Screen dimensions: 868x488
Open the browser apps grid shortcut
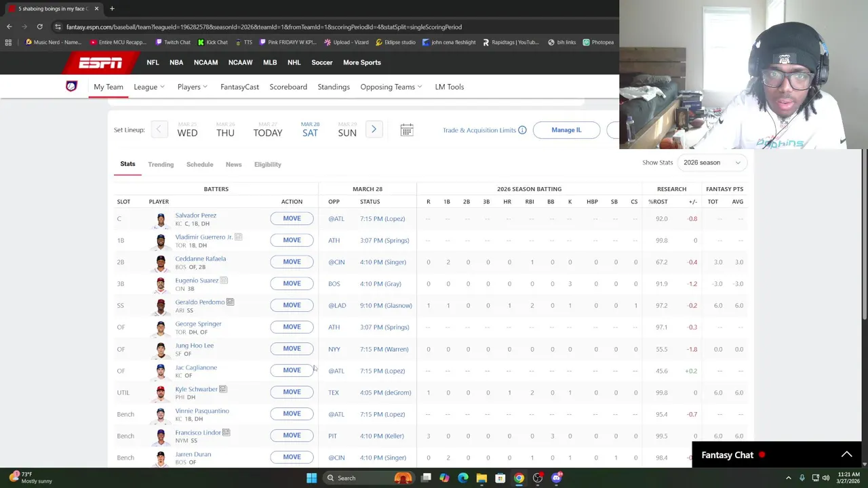[x=8, y=42]
